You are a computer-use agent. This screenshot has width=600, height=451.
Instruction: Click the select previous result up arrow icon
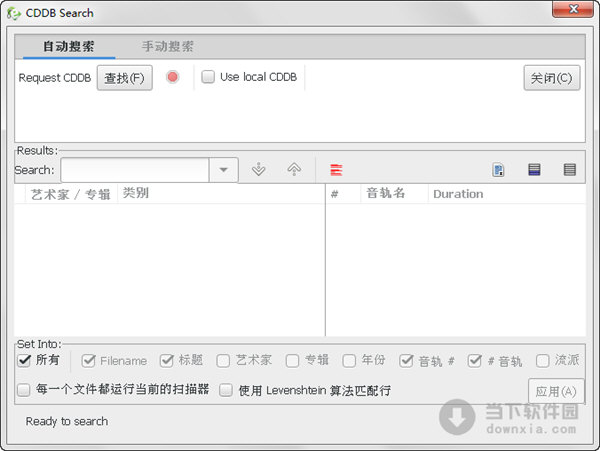[294, 169]
